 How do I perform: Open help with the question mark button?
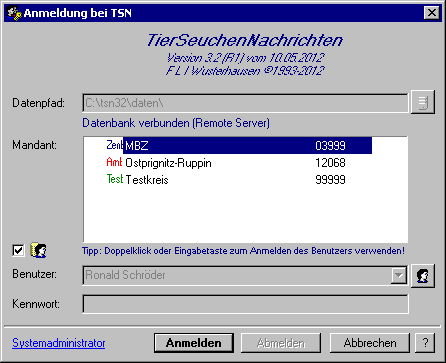coord(425,343)
